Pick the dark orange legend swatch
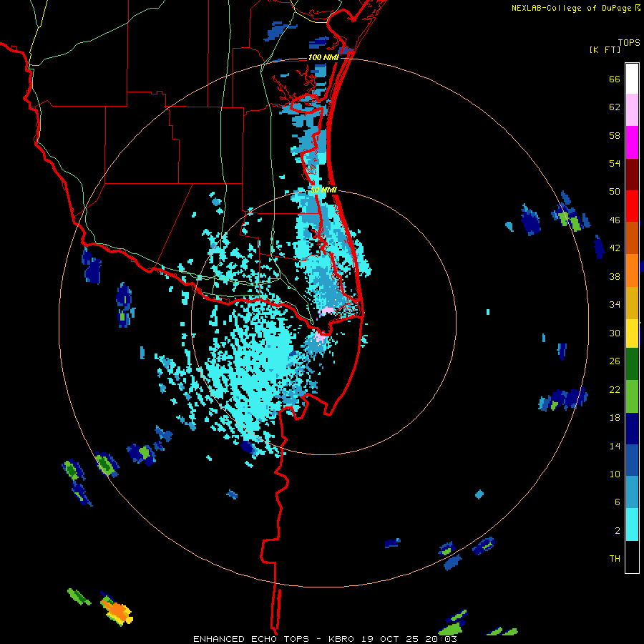The image size is (644, 644). point(632,238)
